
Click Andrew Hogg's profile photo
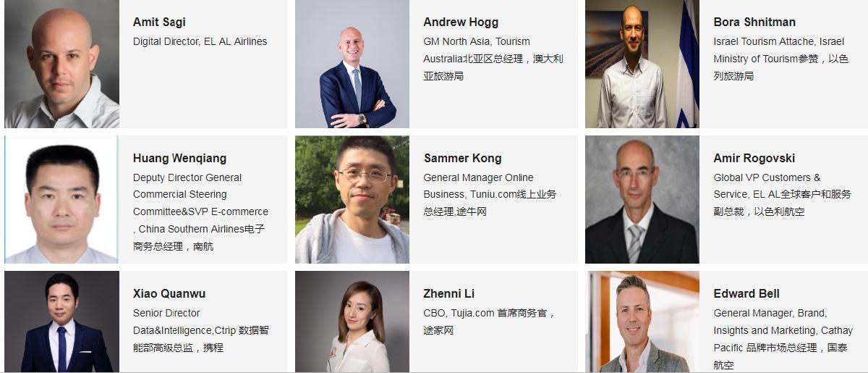[x=352, y=64]
